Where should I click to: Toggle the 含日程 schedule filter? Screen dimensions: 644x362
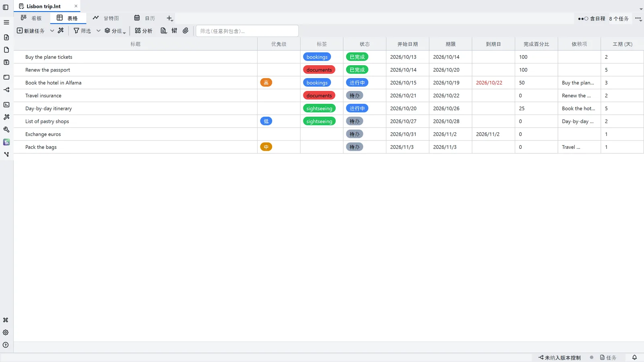pos(591,19)
